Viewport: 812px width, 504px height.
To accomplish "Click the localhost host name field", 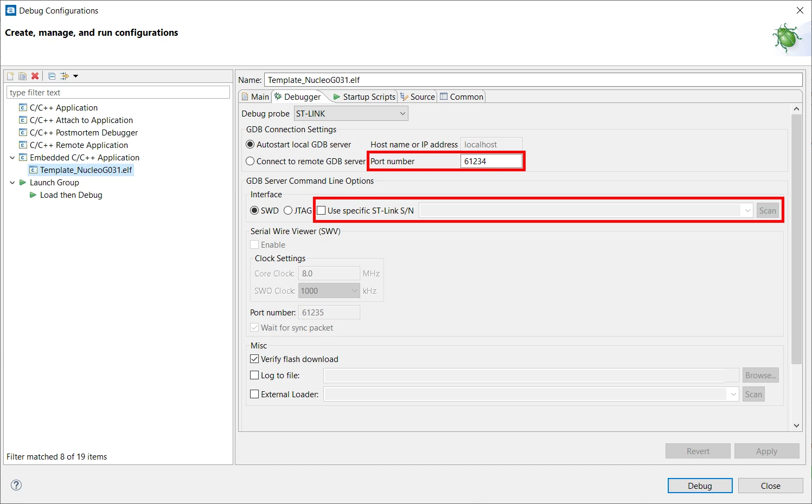I will coord(491,144).
